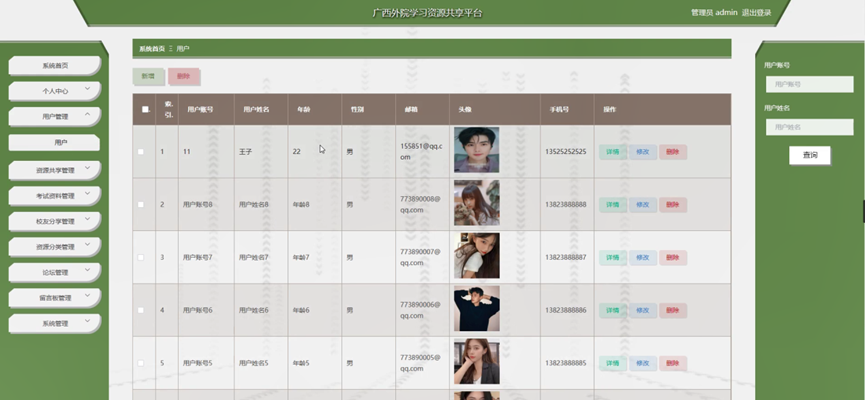
Task: Expand the 资源分类管理 chevron
Action: 87,244
